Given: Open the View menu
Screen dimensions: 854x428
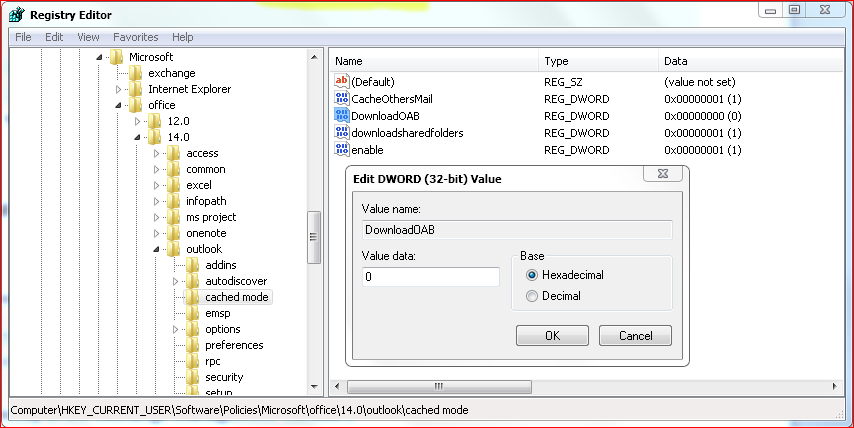Looking at the screenshot, I should pyautogui.click(x=88, y=37).
